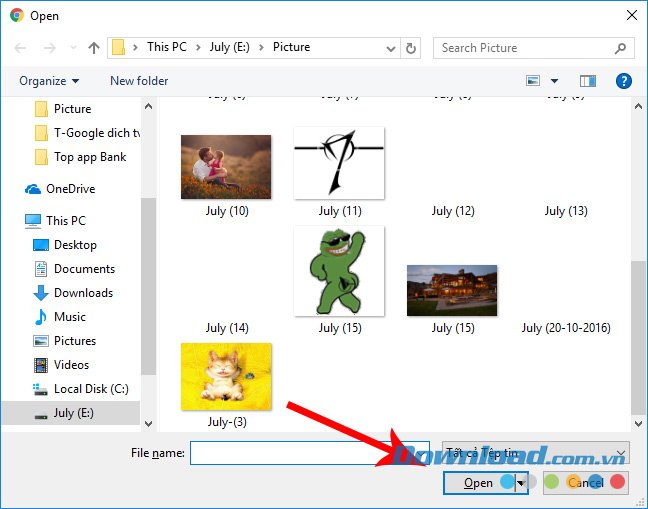This screenshot has height=509, width=648.
Task: Refresh the Picture folder view
Action: pos(411,47)
